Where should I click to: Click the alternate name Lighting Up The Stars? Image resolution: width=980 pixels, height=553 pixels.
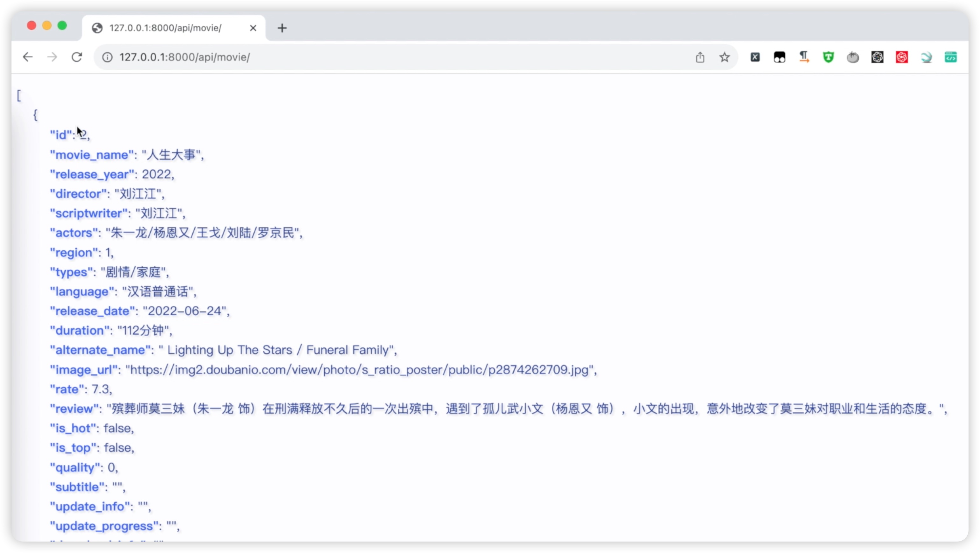230,350
